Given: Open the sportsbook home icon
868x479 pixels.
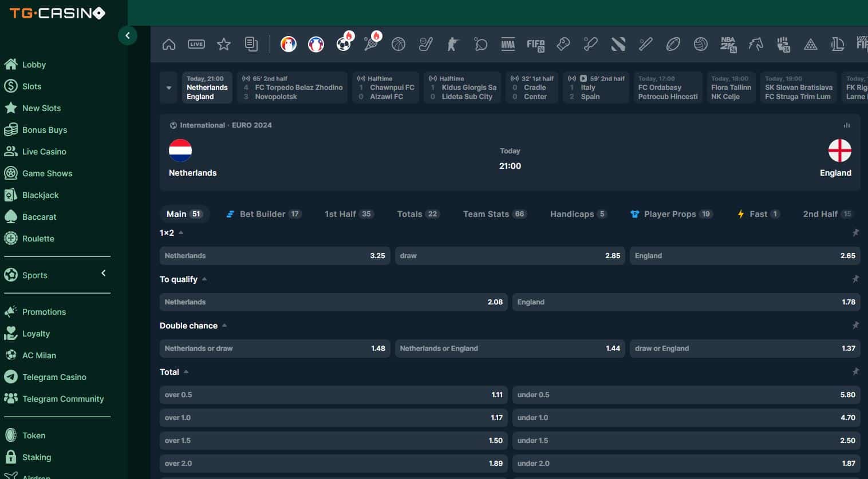Looking at the screenshot, I should (169, 44).
